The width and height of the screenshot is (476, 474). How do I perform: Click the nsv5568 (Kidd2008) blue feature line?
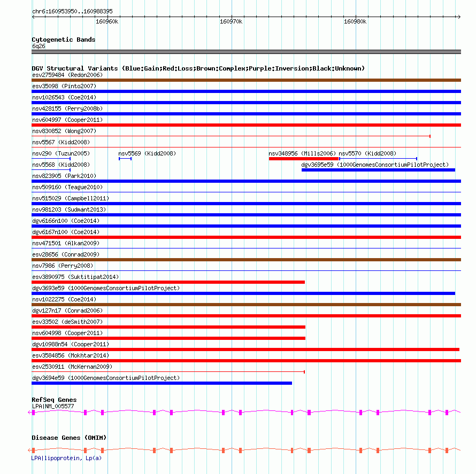point(51,170)
